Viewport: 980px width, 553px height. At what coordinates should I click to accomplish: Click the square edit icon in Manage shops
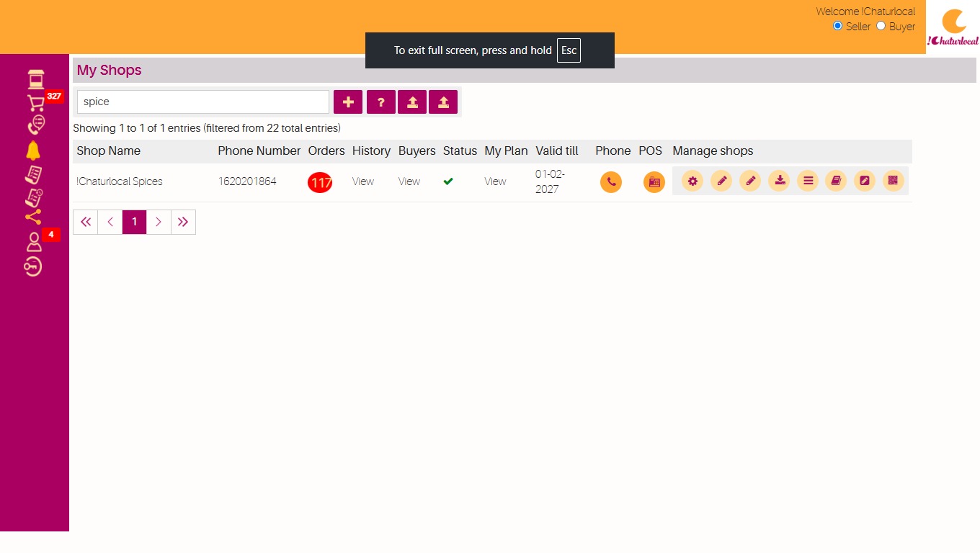[865, 181]
